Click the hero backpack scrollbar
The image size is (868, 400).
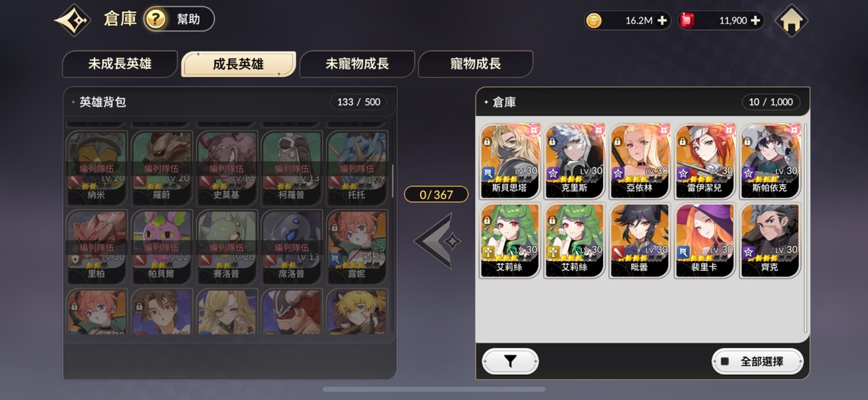click(x=393, y=181)
